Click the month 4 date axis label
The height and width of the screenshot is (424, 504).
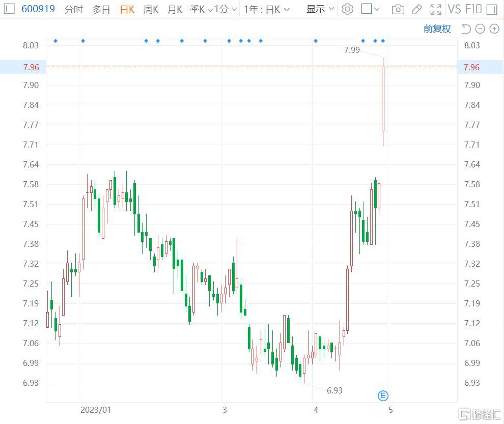[316, 410]
